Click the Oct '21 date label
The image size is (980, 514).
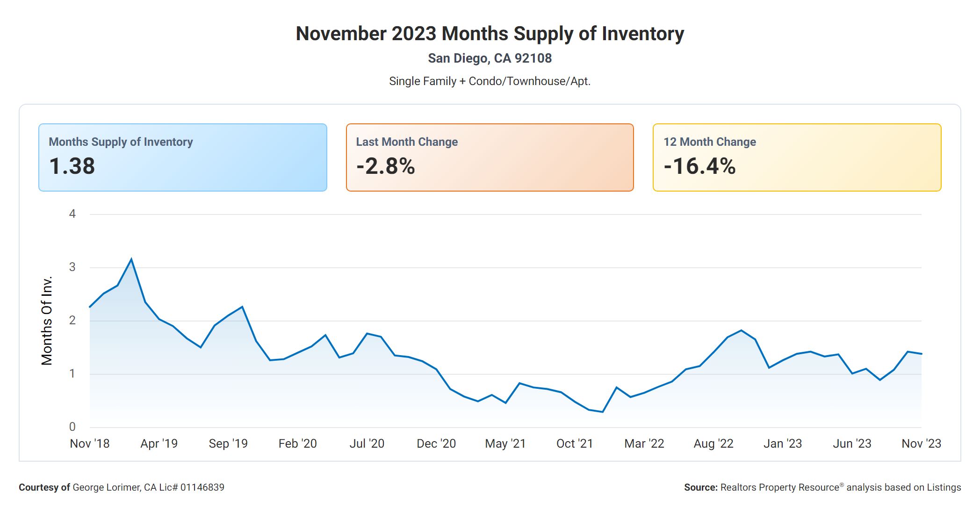(x=575, y=443)
